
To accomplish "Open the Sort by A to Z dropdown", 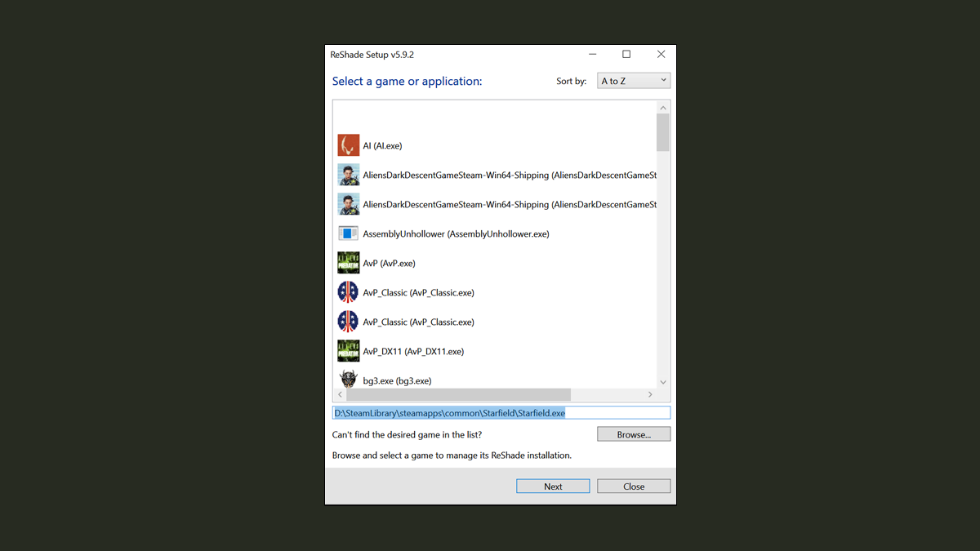I will (x=634, y=81).
